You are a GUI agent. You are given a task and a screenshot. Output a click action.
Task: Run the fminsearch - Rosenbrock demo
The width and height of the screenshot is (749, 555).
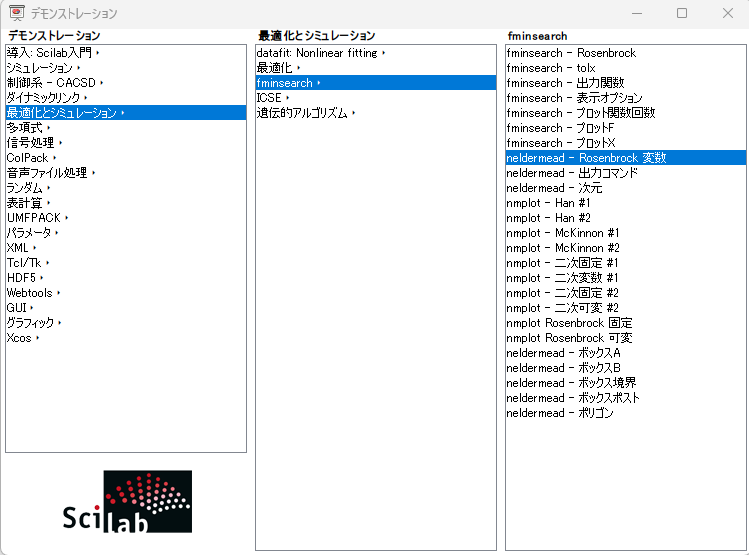pyautogui.click(x=570, y=53)
